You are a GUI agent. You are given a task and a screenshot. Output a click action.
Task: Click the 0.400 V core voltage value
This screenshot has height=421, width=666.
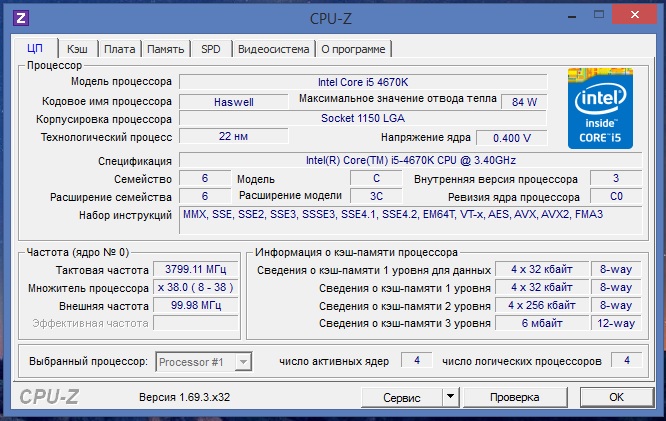point(512,138)
